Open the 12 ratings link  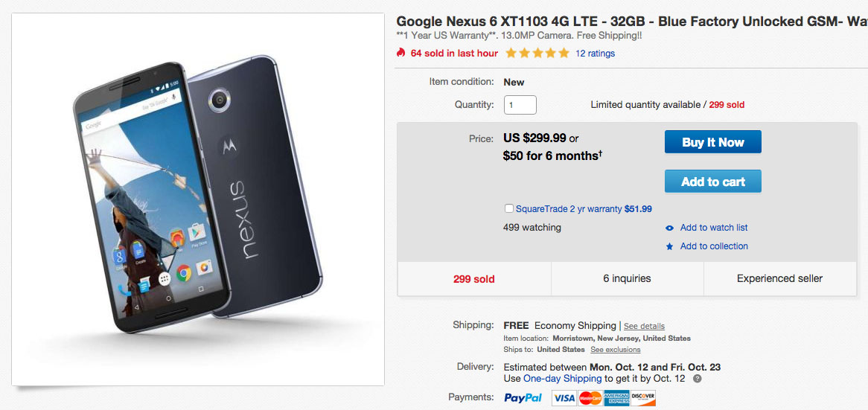[596, 54]
